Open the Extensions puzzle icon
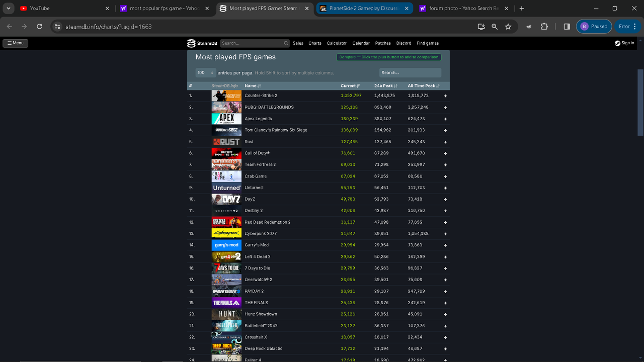The height and width of the screenshot is (362, 644). [x=544, y=27]
